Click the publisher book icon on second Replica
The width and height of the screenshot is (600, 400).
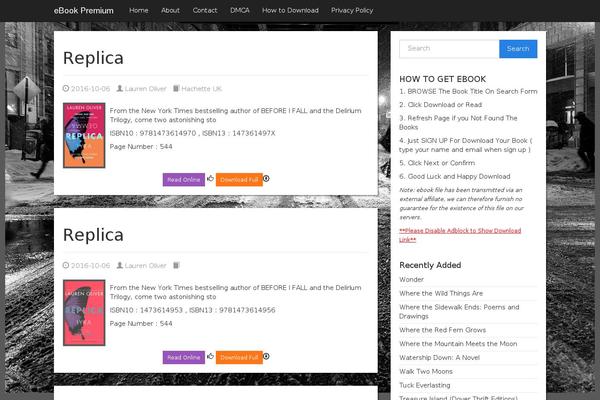pos(176,265)
